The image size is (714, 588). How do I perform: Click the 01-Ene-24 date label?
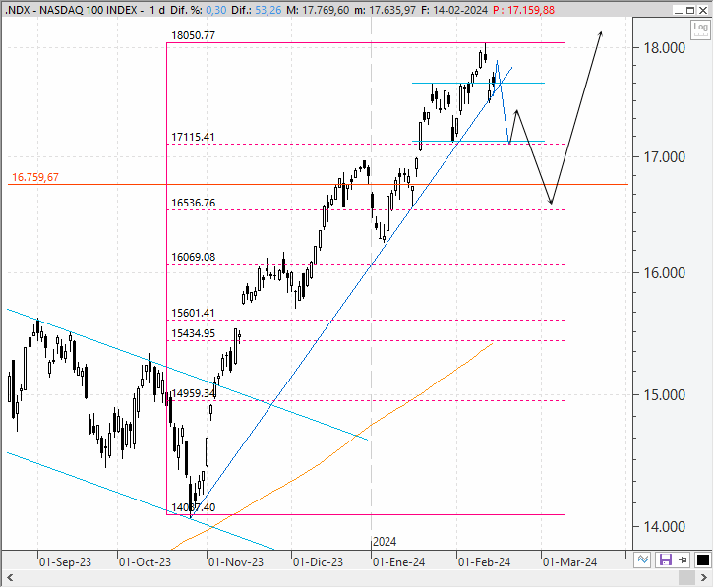click(x=398, y=562)
